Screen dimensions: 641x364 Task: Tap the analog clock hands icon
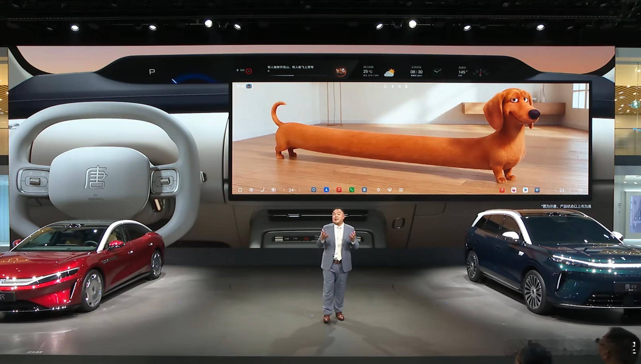[x=437, y=71]
